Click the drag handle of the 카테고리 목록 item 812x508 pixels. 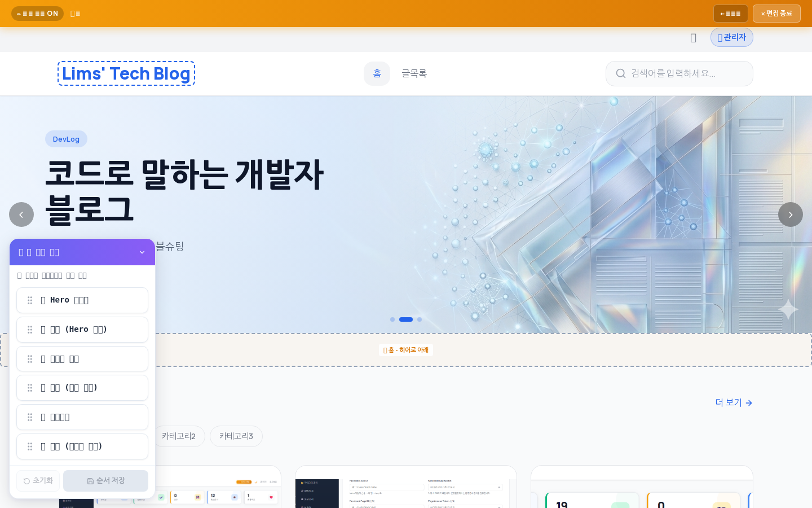[x=30, y=359]
